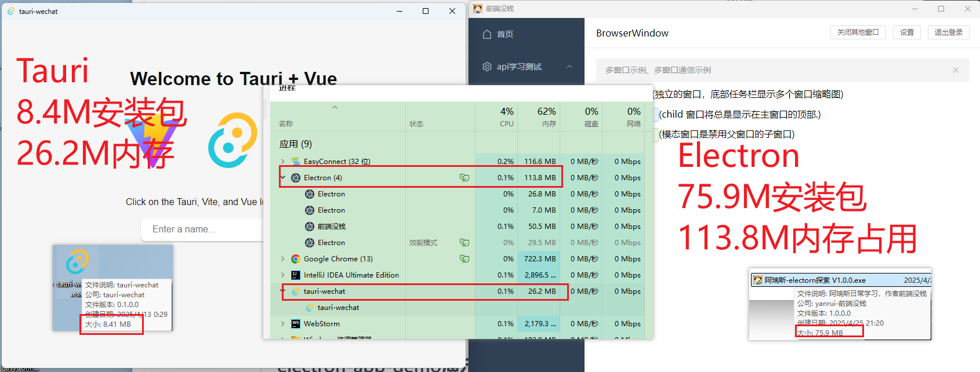This screenshot has height=372, width=980.
Task: Select the 应用 (9) group header
Action: pos(296,144)
